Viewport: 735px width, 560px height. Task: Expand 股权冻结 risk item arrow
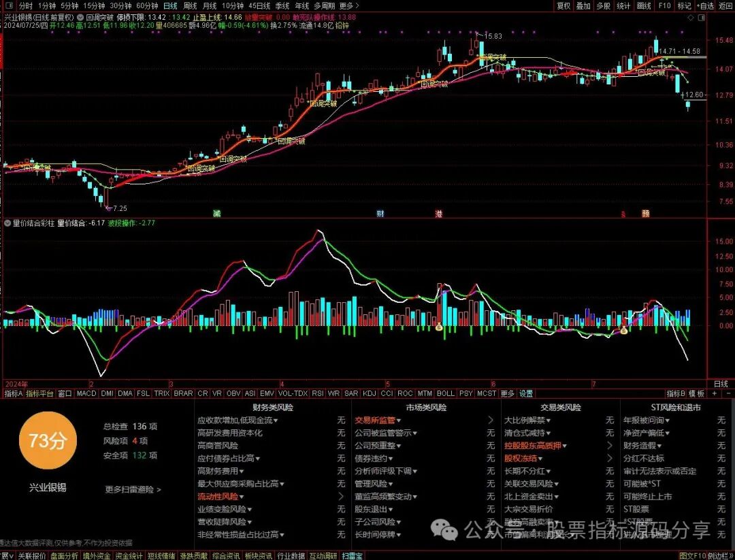(609, 459)
